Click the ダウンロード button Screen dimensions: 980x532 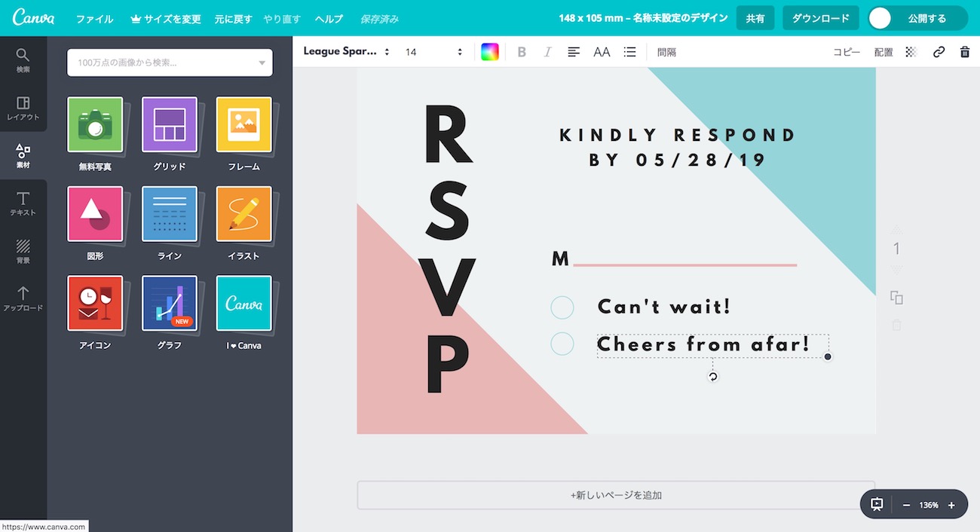(820, 18)
